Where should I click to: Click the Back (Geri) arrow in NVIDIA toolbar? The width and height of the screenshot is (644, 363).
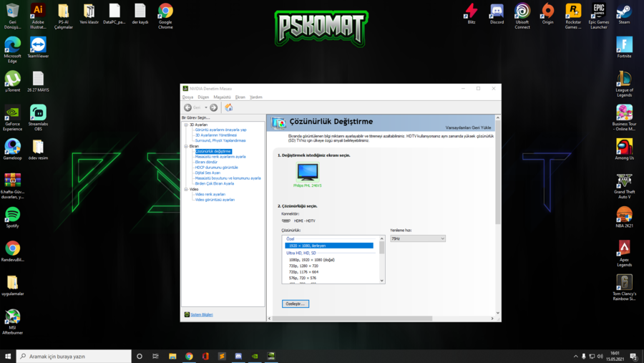click(x=187, y=107)
